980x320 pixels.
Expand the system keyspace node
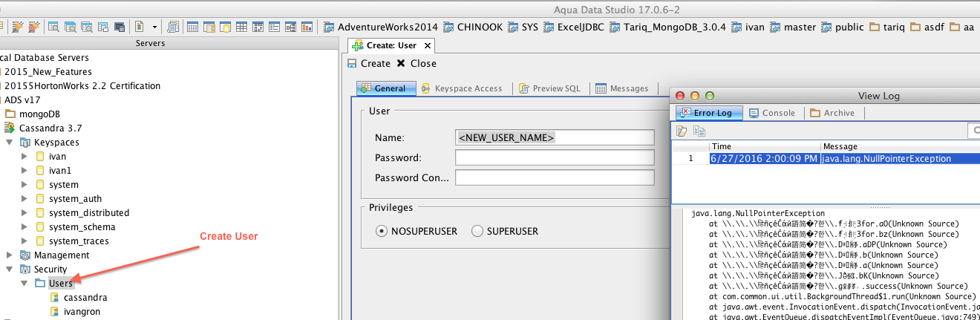[x=24, y=184]
